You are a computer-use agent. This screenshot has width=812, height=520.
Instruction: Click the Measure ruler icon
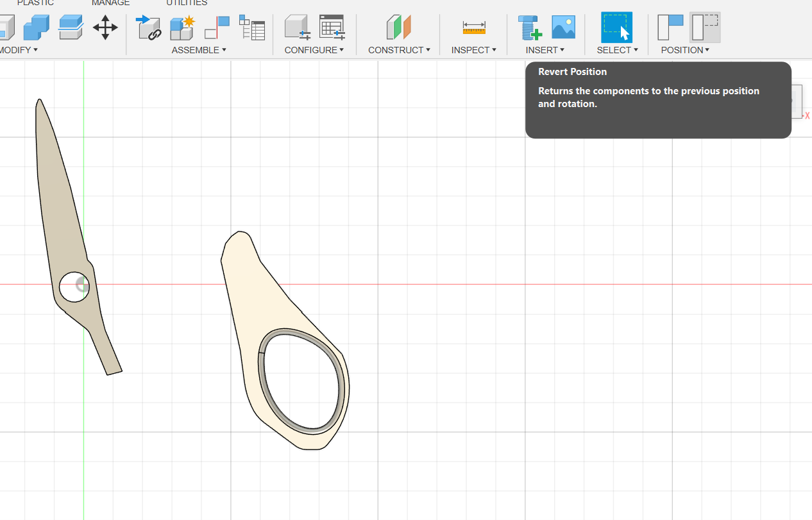point(474,28)
